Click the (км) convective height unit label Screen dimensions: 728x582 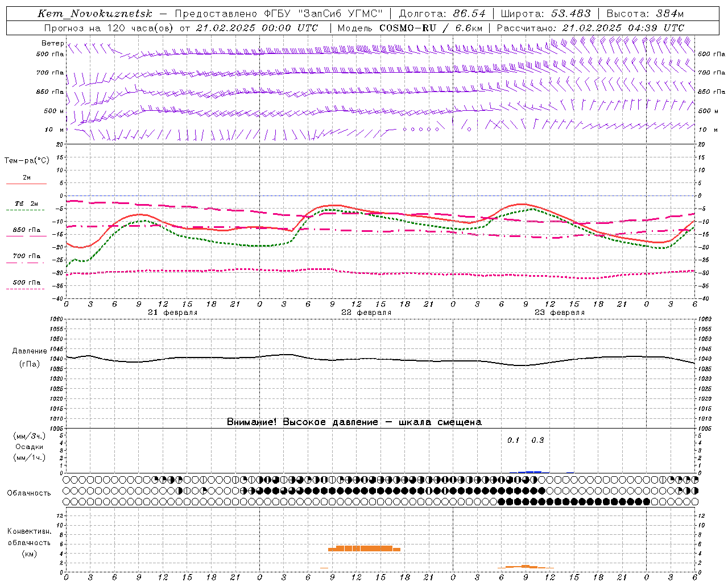click(29, 554)
